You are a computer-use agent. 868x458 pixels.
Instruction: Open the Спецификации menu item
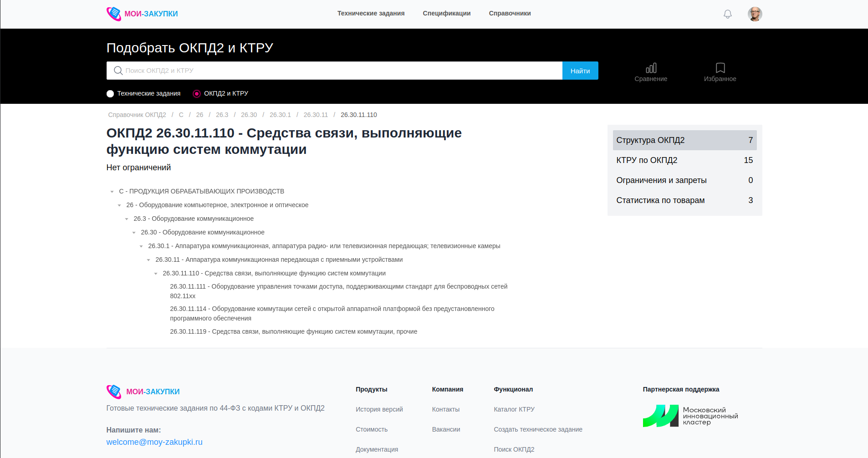point(446,14)
